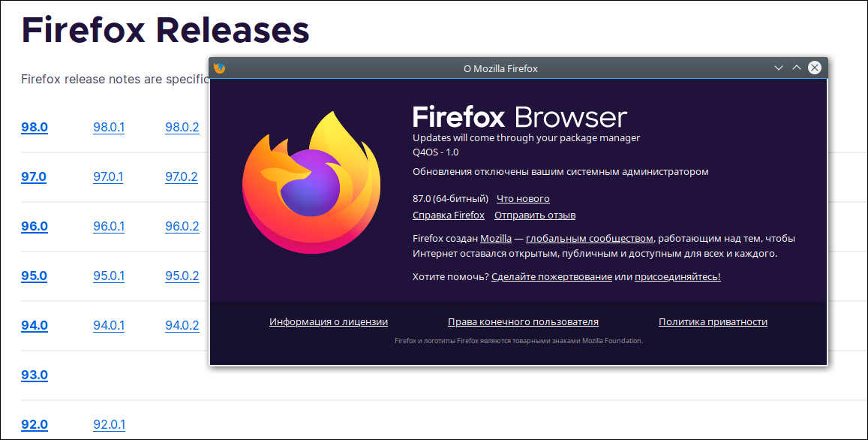868x440 pixels.
Task: Click the 'О Mozilla Firefox' title bar text
Action: [500, 69]
